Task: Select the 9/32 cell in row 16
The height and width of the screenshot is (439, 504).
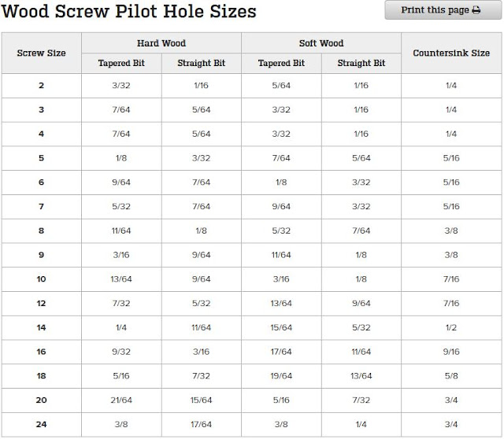Action: click(x=121, y=352)
